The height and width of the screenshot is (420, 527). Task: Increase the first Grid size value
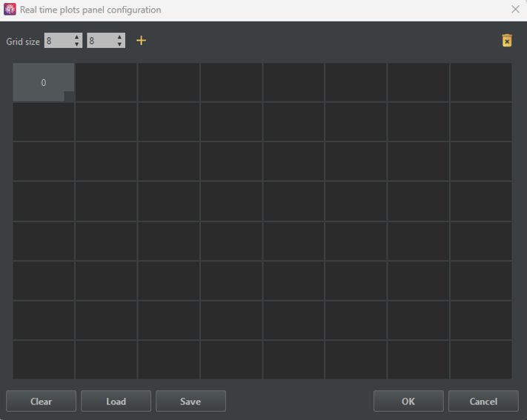[77, 37]
